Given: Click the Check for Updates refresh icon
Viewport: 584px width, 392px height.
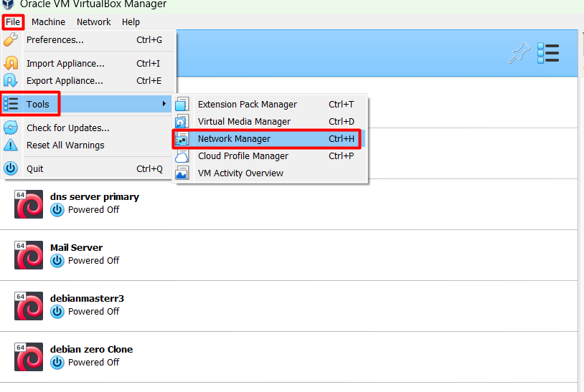Looking at the screenshot, I should [11, 128].
